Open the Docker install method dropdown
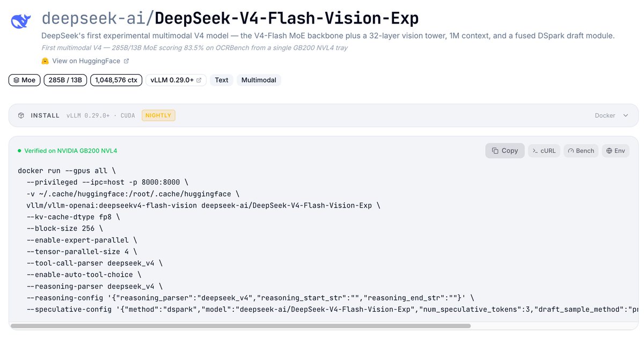Screen dimensions: 644x338 tap(612, 115)
